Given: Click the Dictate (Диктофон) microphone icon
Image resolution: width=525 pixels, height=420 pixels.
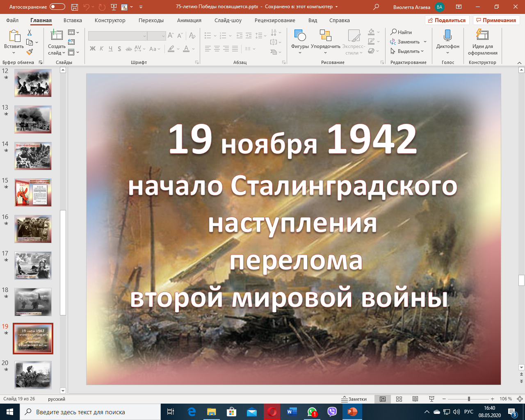Looking at the screenshot, I should click(447, 36).
